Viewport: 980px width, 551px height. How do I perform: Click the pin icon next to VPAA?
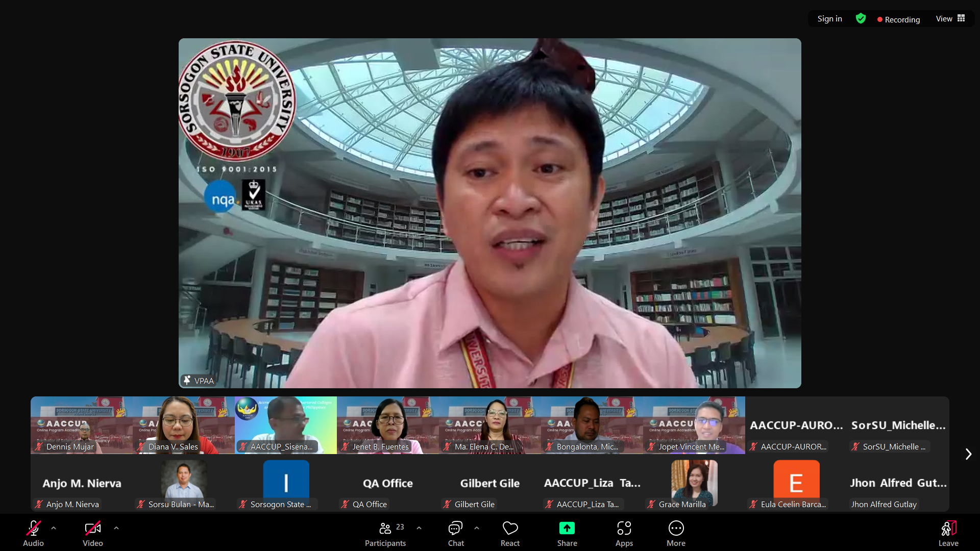click(187, 380)
